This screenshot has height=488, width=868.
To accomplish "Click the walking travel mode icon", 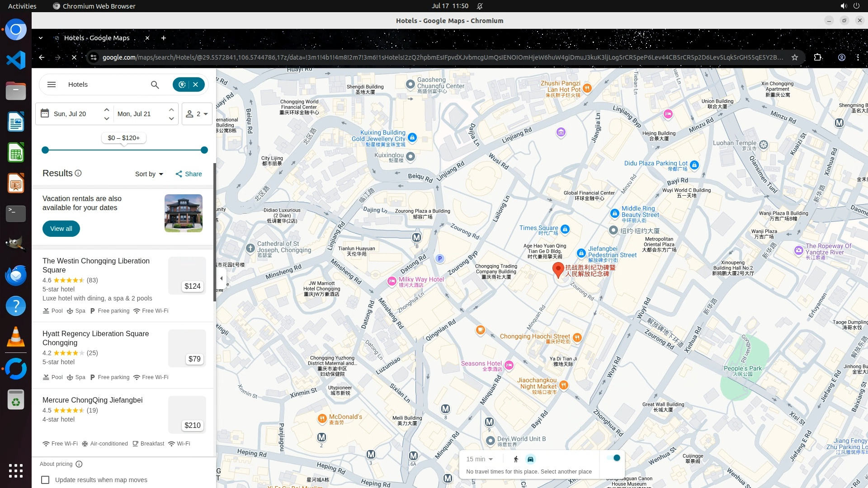I will coord(516,459).
